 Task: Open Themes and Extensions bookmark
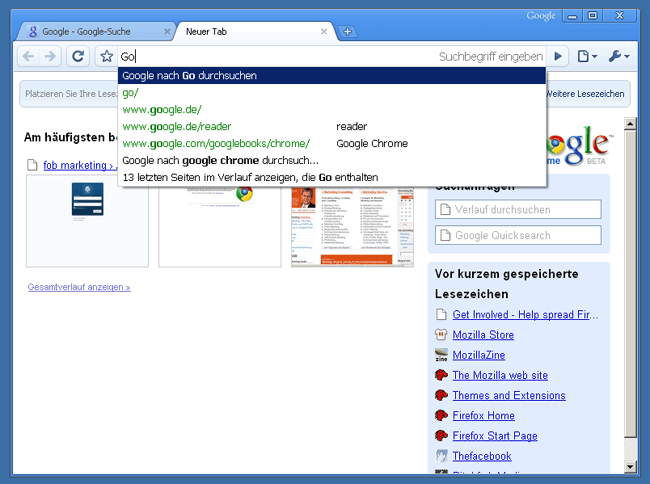click(x=509, y=395)
